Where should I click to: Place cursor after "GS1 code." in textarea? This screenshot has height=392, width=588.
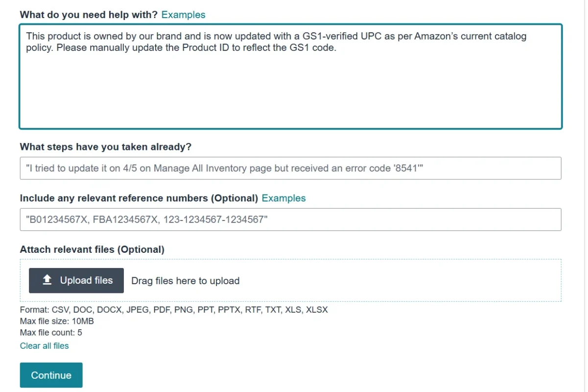(337, 48)
